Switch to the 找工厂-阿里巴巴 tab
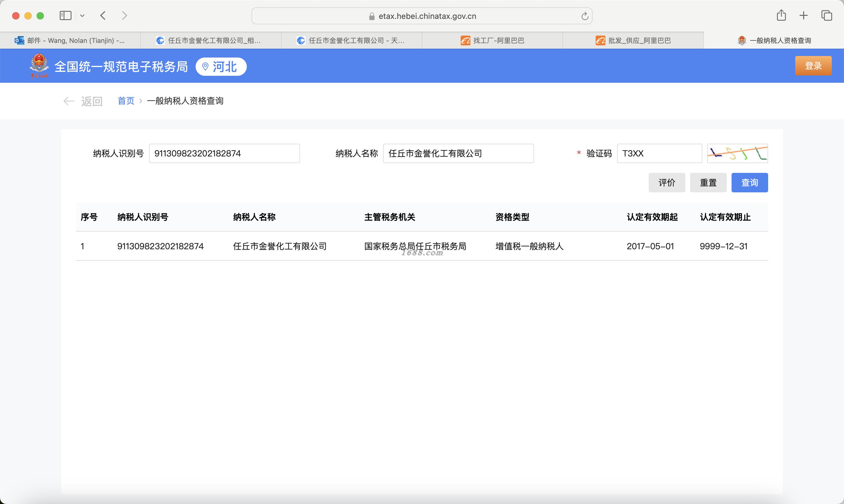Image resolution: width=844 pixels, height=504 pixels. click(x=492, y=40)
